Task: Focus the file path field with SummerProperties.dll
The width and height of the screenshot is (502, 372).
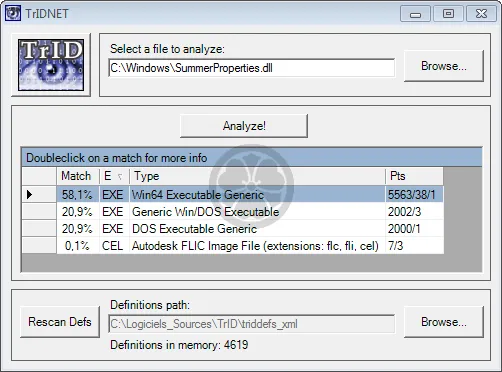Action: point(252,68)
